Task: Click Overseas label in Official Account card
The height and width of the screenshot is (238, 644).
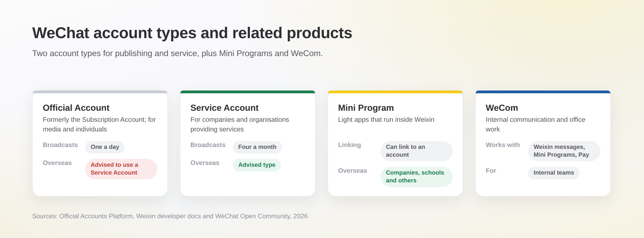Action: click(57, 163)
